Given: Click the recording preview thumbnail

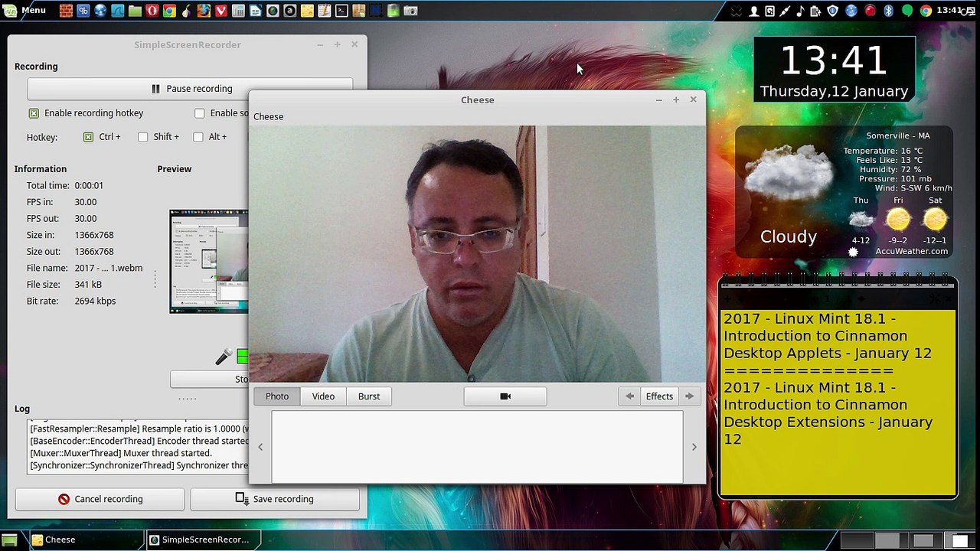Looking at the screenshot, I should (x=209, y=262).
